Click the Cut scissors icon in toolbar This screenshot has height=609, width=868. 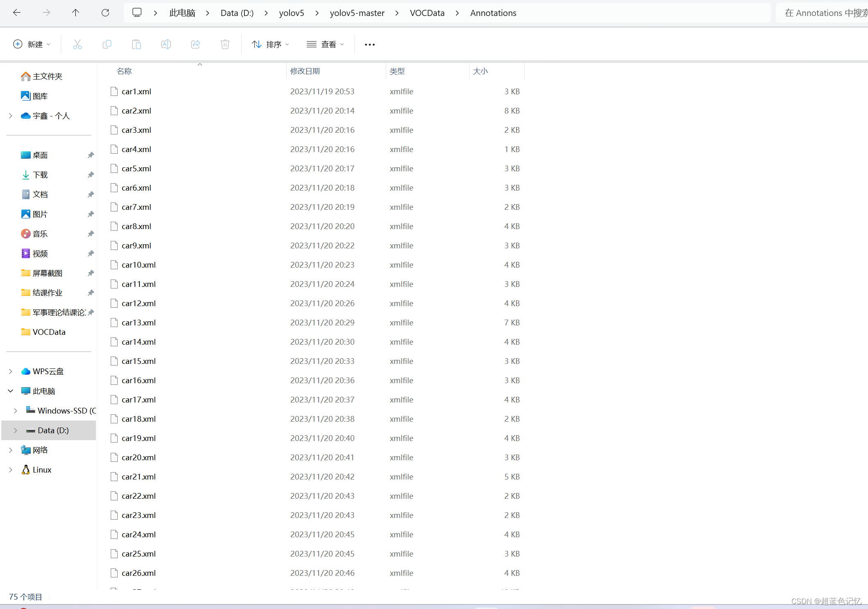77,44
